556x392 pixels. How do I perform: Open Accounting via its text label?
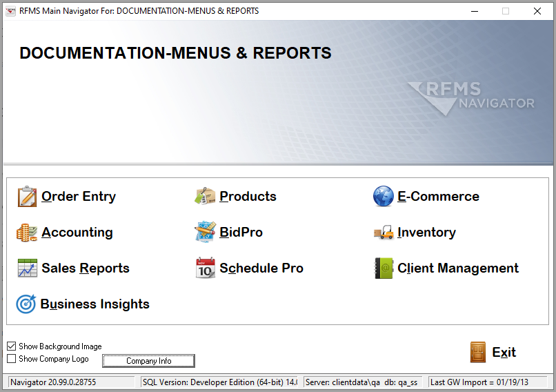point(77,233)
